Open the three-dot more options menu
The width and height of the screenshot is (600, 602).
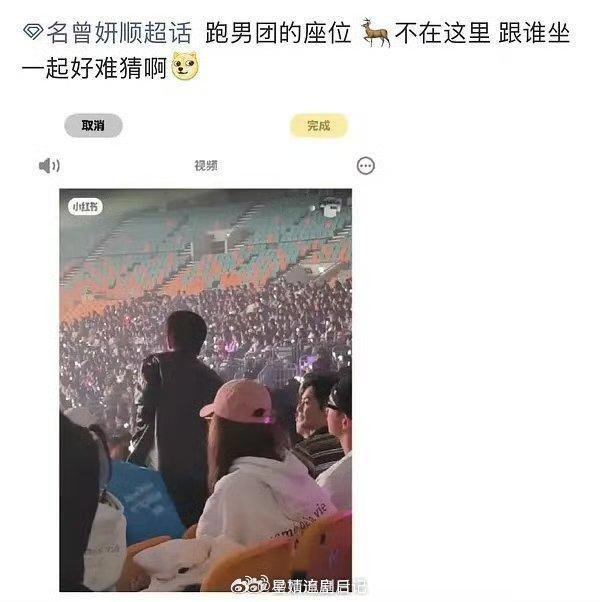(x=365, y=166)
